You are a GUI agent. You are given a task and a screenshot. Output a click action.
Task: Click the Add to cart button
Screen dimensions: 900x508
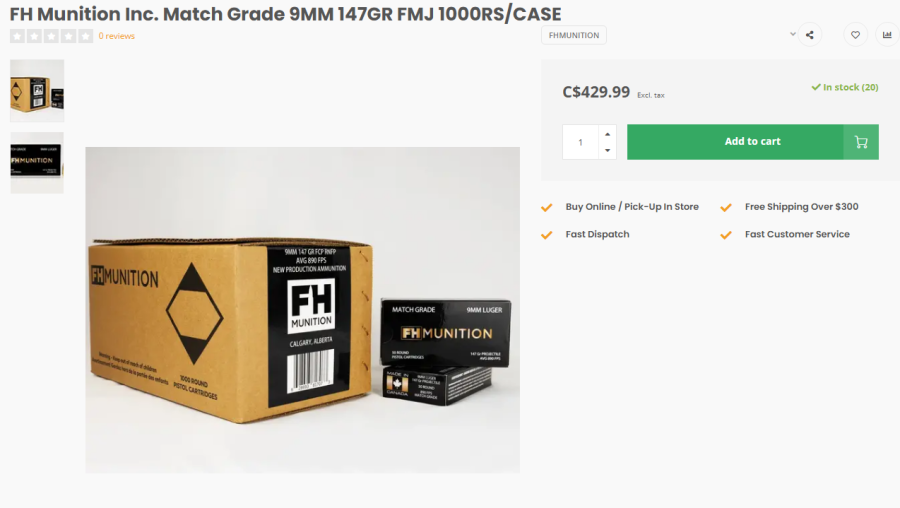752,142
